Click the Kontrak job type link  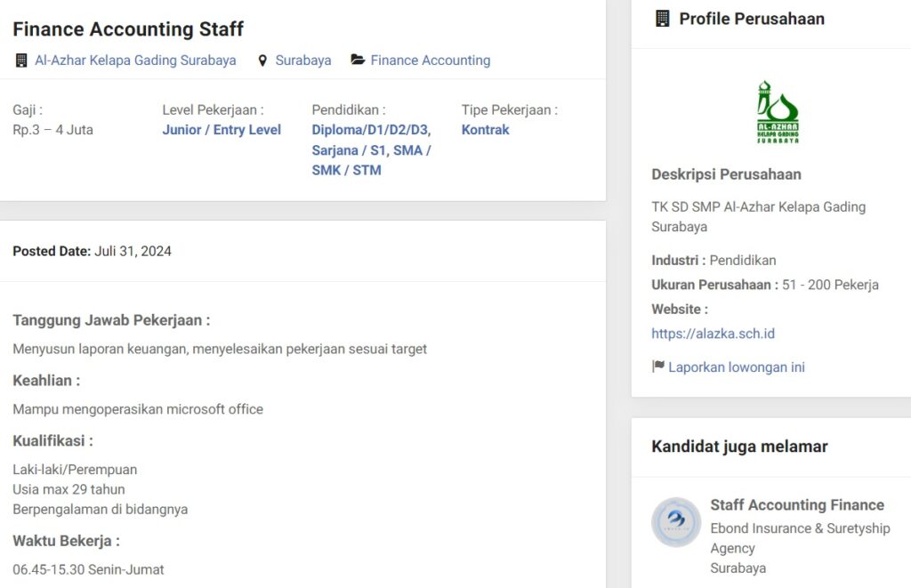[486, 130]
